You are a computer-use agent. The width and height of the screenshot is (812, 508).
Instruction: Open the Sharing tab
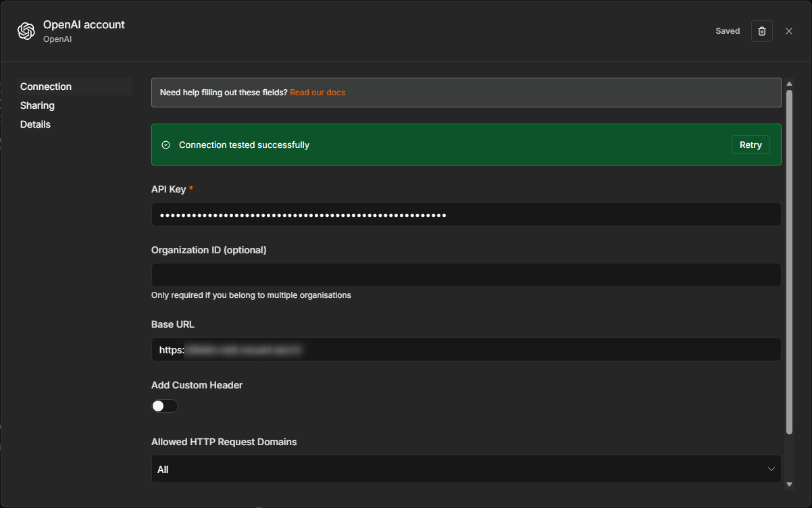pos(37,105)
